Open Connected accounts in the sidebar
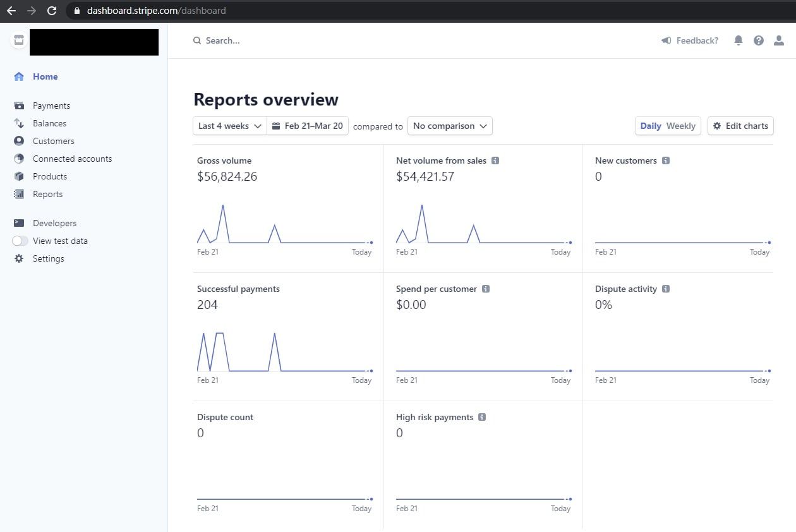796x532 pixels. 72,159
